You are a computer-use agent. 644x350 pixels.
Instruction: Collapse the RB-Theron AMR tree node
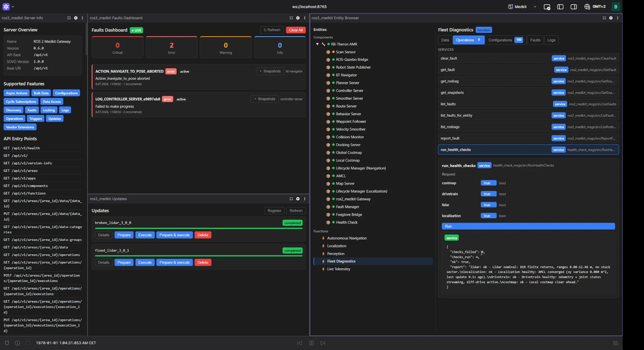pyautogui.click(x=317, y=44)
